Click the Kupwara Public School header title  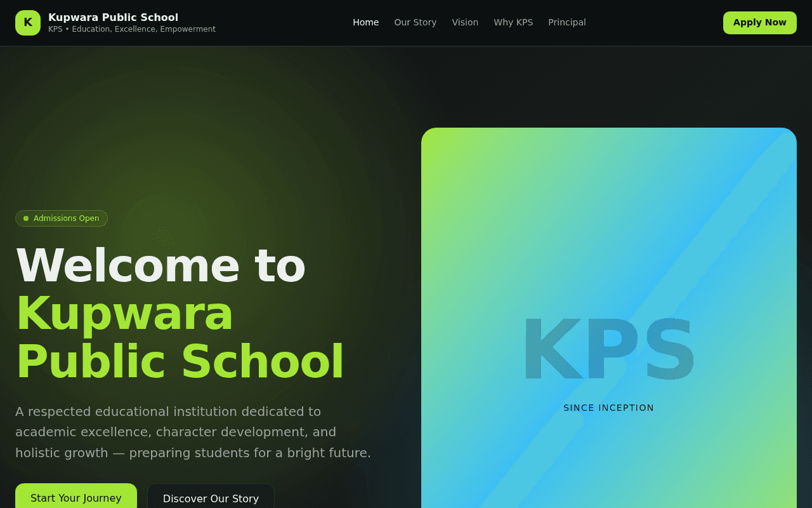[x=113, y=17]
